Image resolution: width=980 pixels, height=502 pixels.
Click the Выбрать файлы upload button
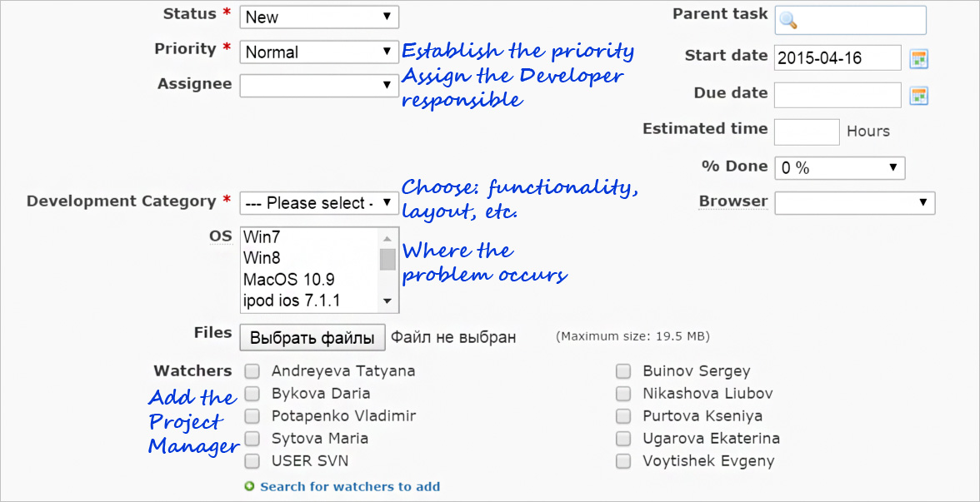coord(312,336)
